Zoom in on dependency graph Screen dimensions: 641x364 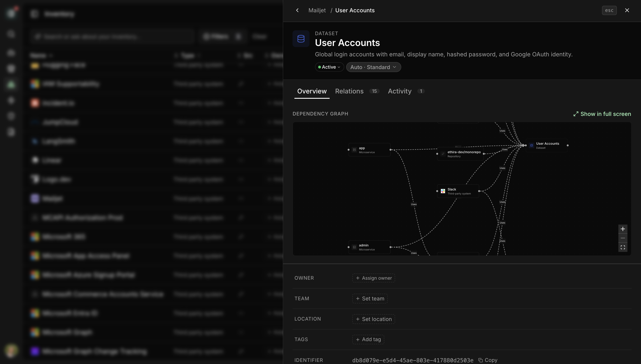click(623, 229)
